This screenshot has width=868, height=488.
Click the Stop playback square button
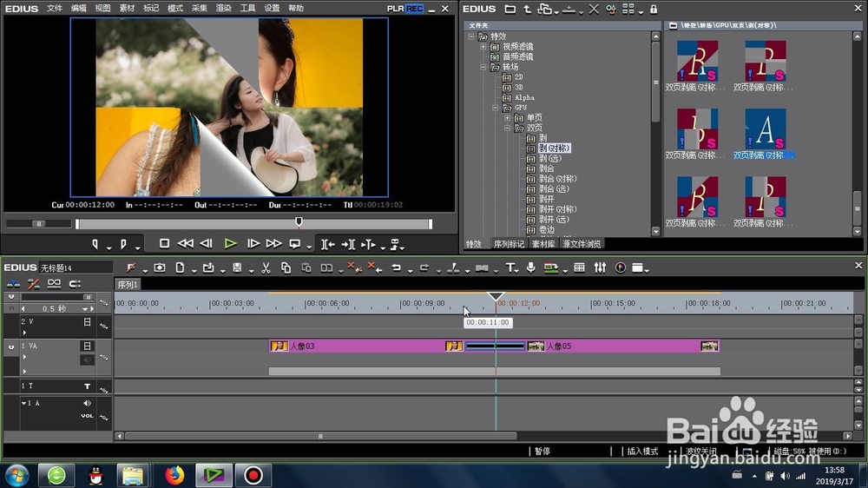coord(164,244)
